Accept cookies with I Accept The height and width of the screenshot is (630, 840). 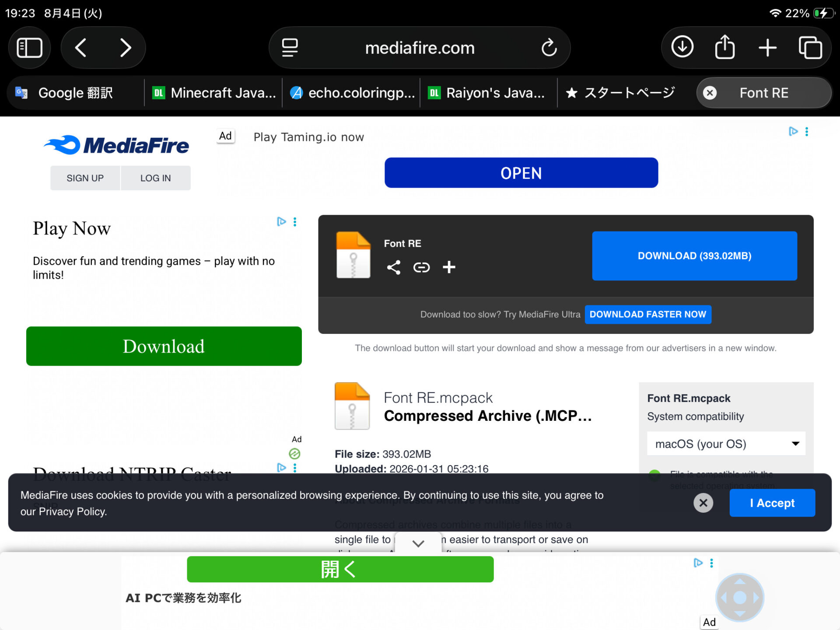click(x=772, y=503)
